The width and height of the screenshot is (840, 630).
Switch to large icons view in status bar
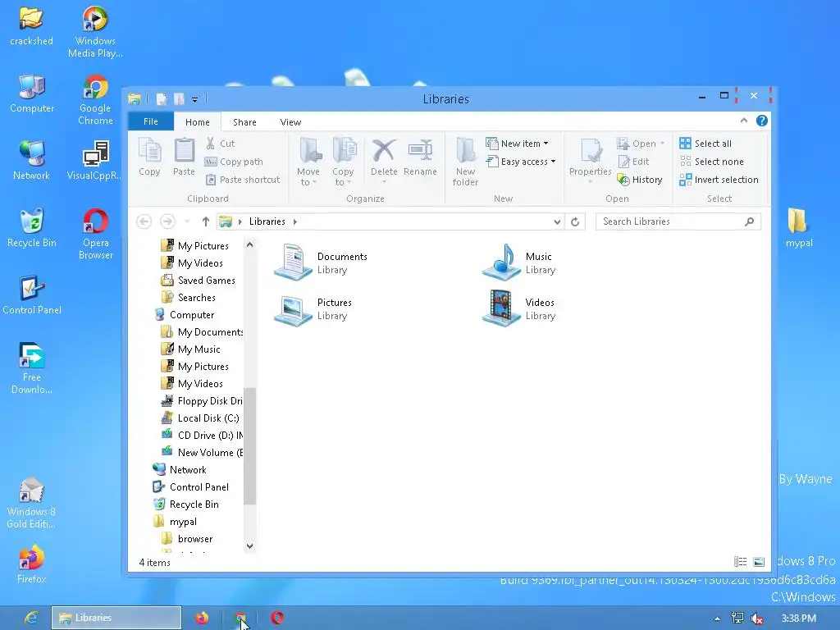coord(759,561)
